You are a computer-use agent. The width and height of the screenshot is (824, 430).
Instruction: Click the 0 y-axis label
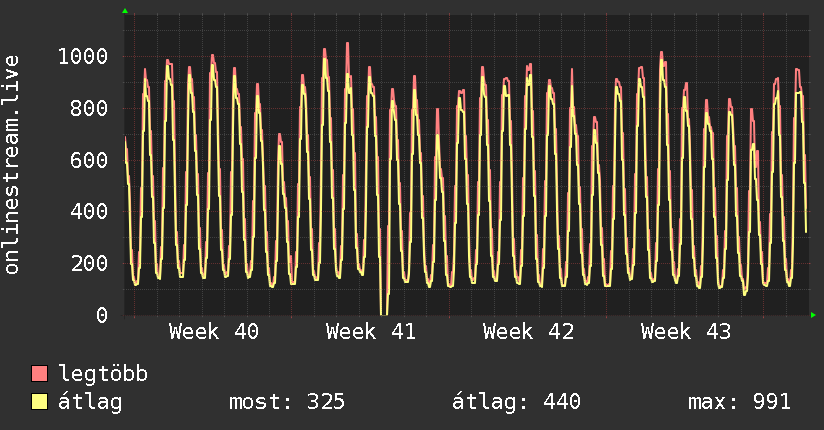pos(101,315)
